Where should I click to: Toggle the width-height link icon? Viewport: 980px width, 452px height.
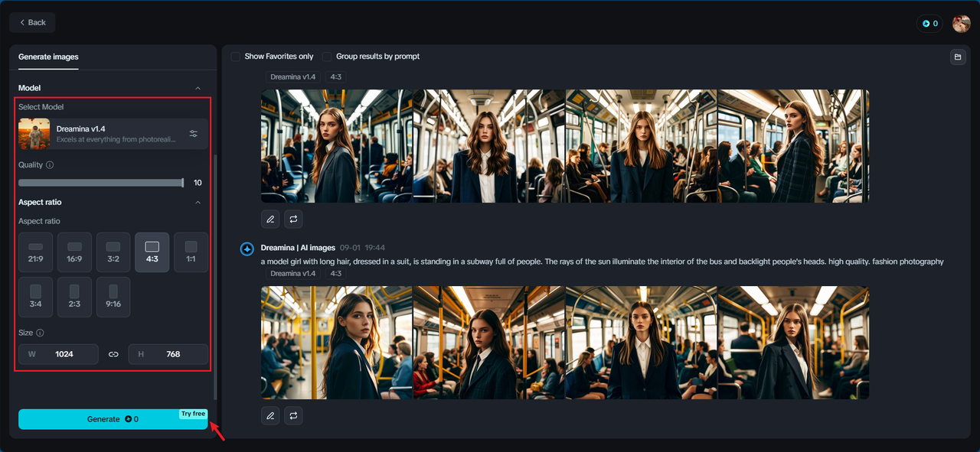[x=113, y=354]
